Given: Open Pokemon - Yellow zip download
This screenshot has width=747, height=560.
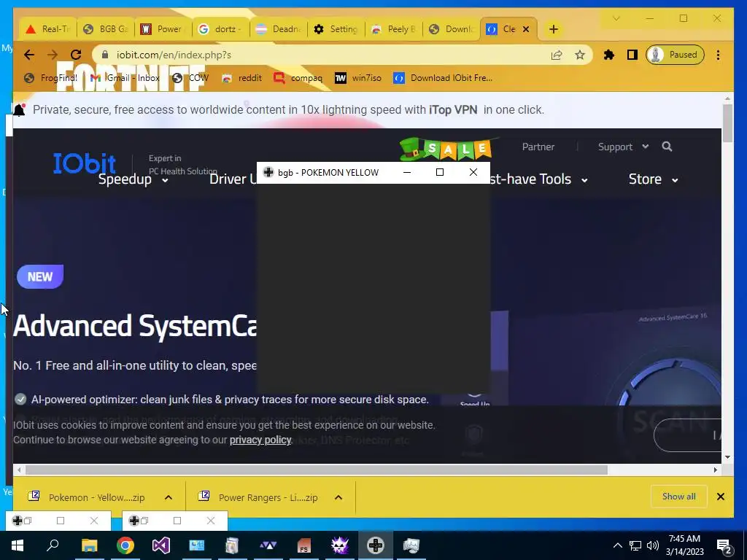Looking at the screenshot, I should pos(87,497).
